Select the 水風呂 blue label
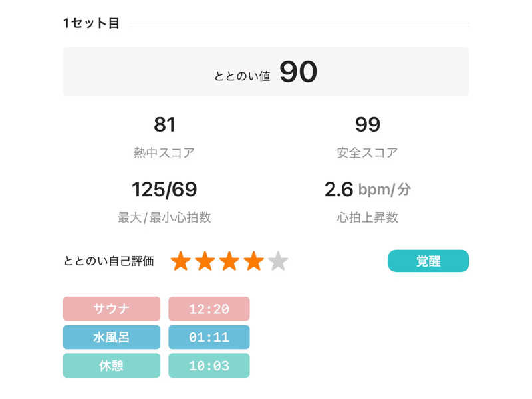532x399 pixels. pos(112,337)
